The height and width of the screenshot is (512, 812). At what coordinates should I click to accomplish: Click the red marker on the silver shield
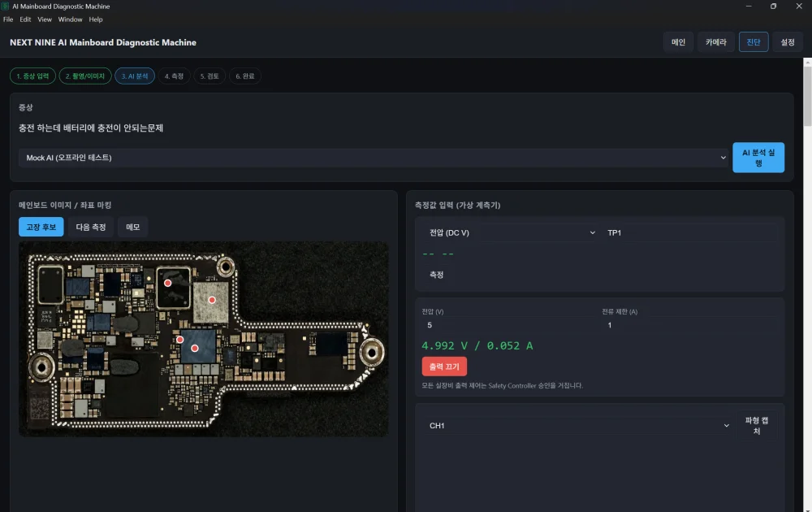(212, 300)
